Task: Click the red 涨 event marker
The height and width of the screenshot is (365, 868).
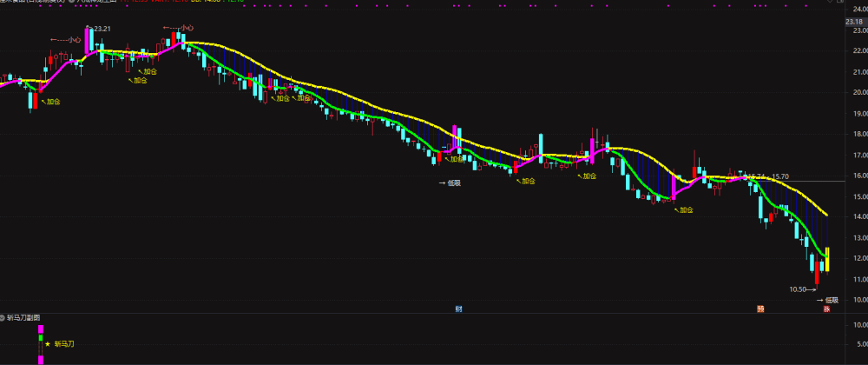Action: [826, 309]
